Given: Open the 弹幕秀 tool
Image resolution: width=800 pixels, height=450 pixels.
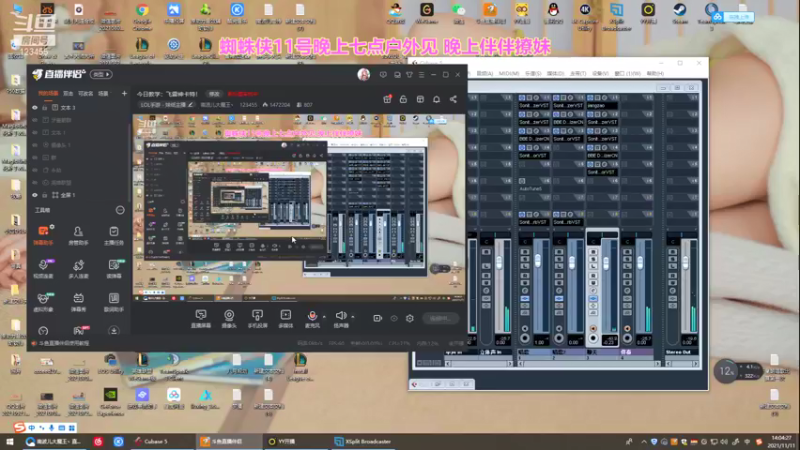Looking at the screenshot, I should 78,302.
